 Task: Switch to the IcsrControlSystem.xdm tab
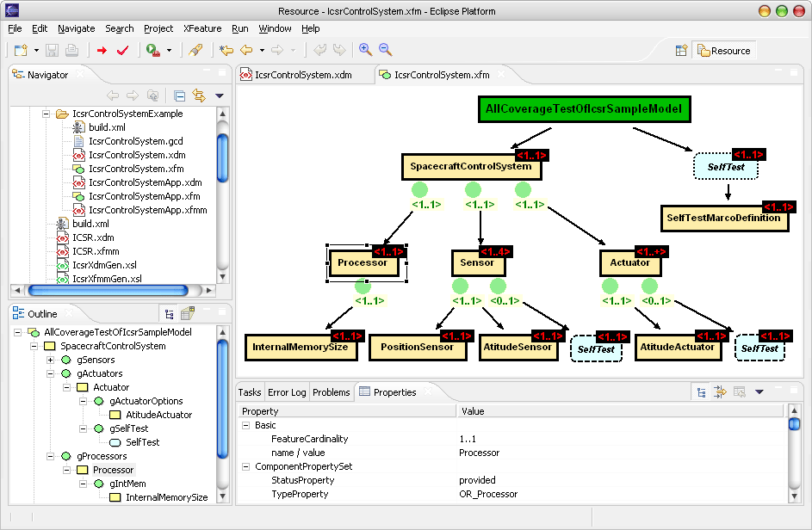[x=303, y=75]
